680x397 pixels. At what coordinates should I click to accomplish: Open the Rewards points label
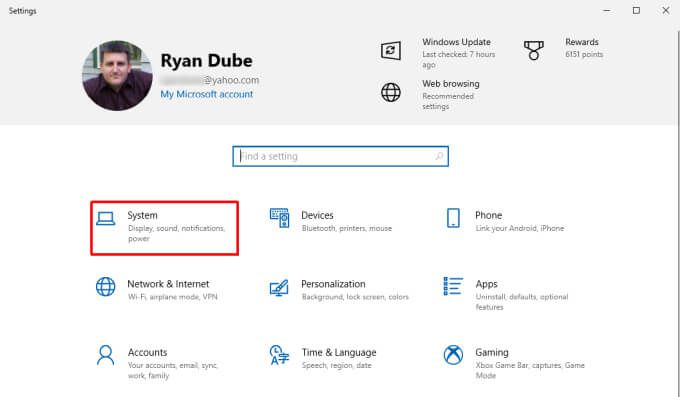click(584, 54)
